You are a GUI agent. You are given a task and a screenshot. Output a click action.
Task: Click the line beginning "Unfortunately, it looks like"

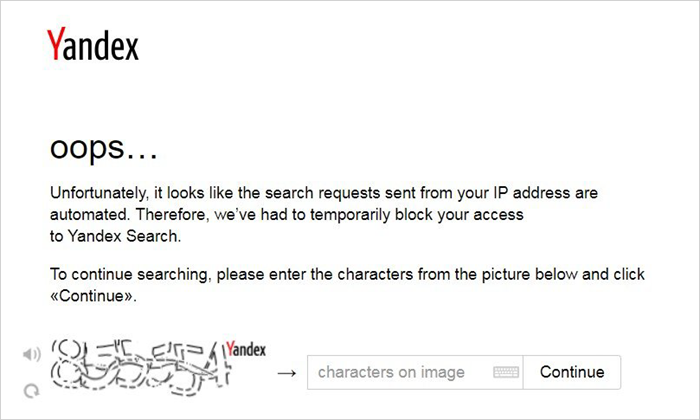(324, 193)
